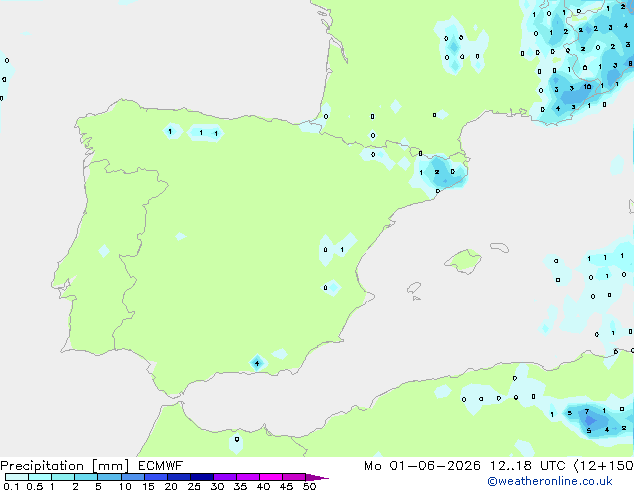Select the 50 mm arrow end of legend
This screenshot has height=490, width=634.
pos(317,477)
